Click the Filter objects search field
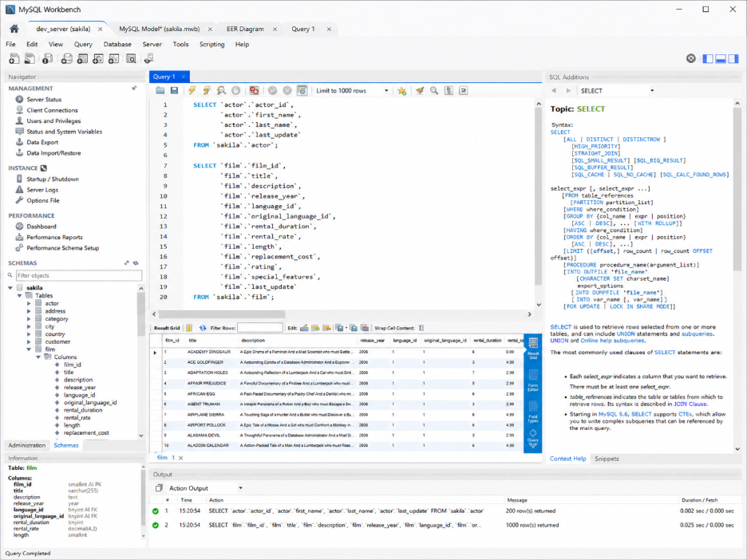Viewport: 747px width, 560px height. click(x=78, y=275)
